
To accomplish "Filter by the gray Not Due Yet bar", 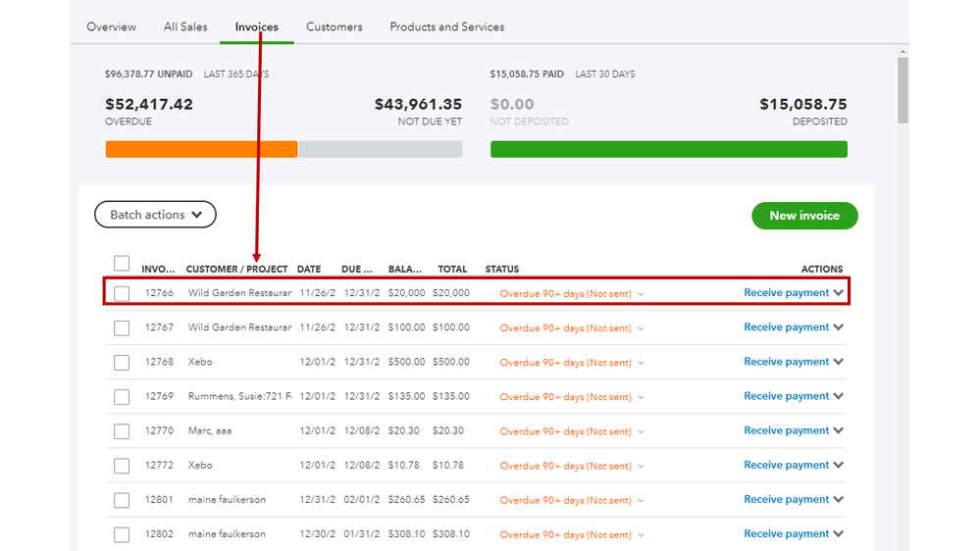I will [381, 149].
